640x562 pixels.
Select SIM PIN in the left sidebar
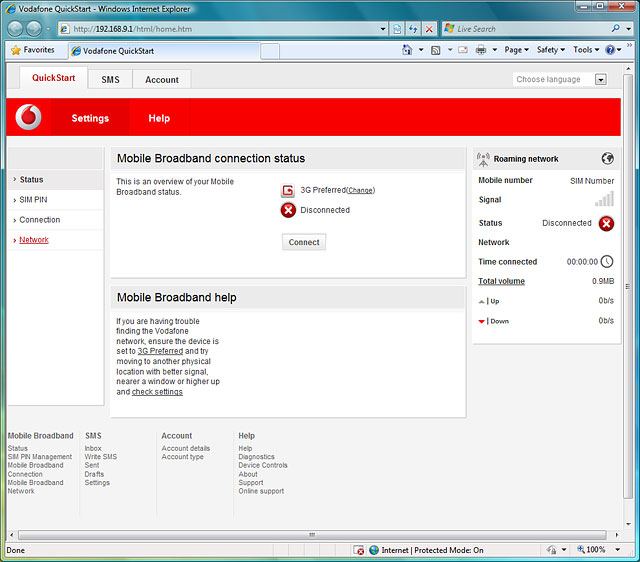(33, 200)
